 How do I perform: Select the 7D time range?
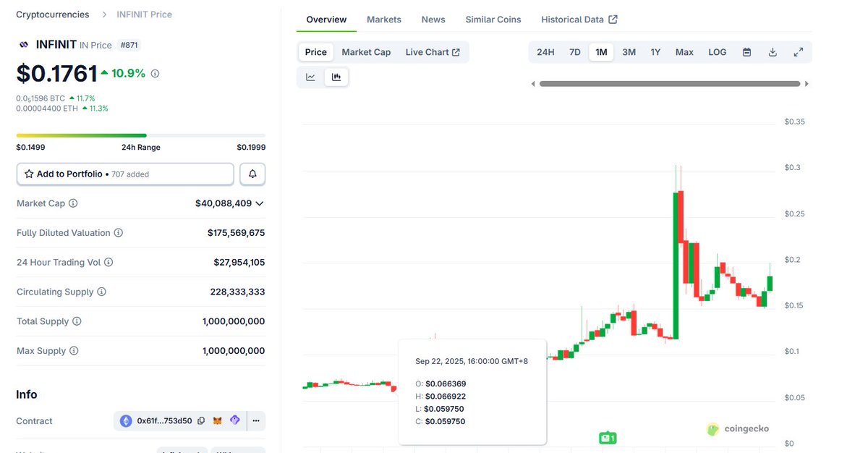pyautogui.click(x=574, y=52)
